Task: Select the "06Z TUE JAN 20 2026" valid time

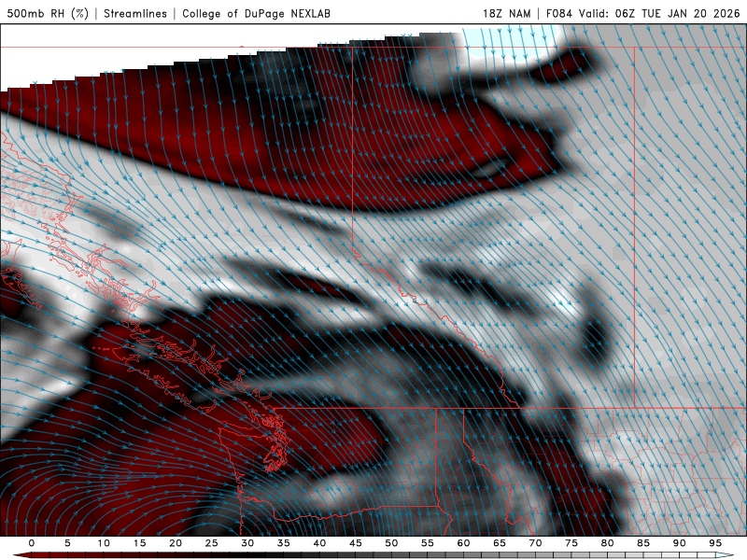Action: tap(677, 13)
